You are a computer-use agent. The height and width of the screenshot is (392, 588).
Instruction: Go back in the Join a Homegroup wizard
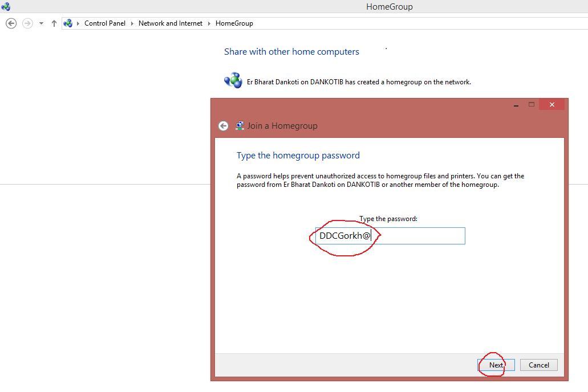[x=223, y=126]
